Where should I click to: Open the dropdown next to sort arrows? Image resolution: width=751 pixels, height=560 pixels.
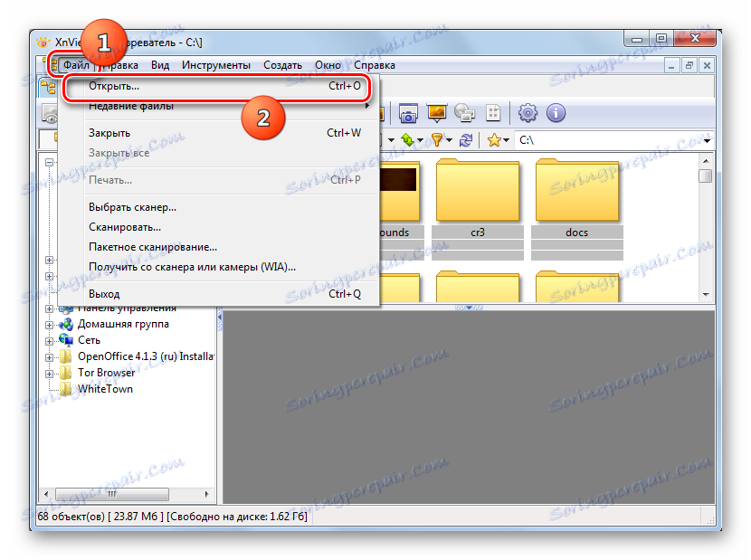[x=420, y=140]
